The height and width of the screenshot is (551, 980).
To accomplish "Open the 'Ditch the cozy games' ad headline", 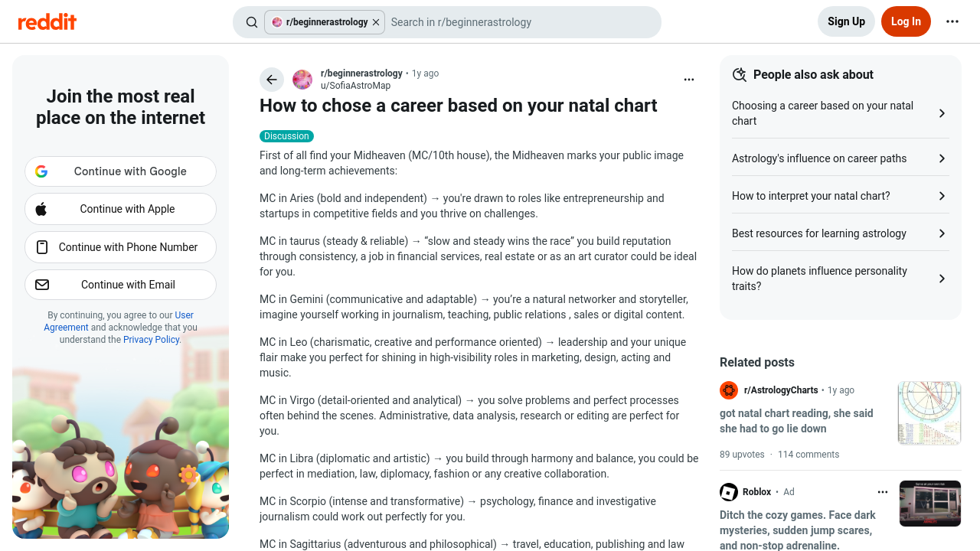I will [797, 530].
